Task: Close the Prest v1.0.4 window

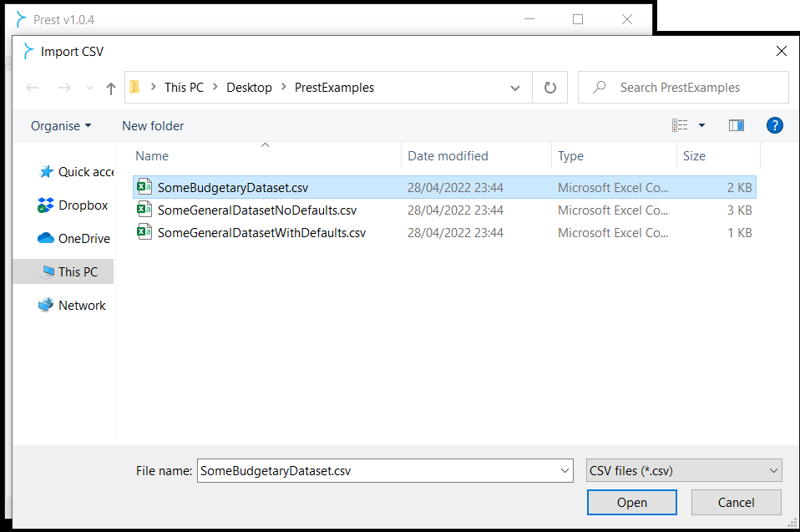Action: [627, 19]
